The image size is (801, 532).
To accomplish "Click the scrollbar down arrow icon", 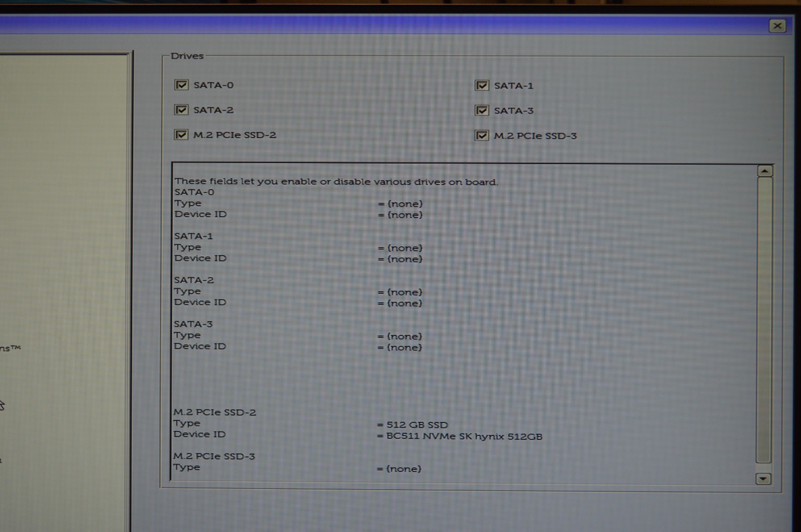I will coord(763,479).
